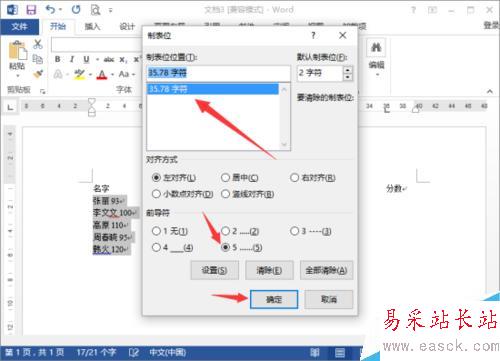Click the Clear button in dialog
This screenshot has width=500, height=361.
pyautogui.click(x=269, y=270)
